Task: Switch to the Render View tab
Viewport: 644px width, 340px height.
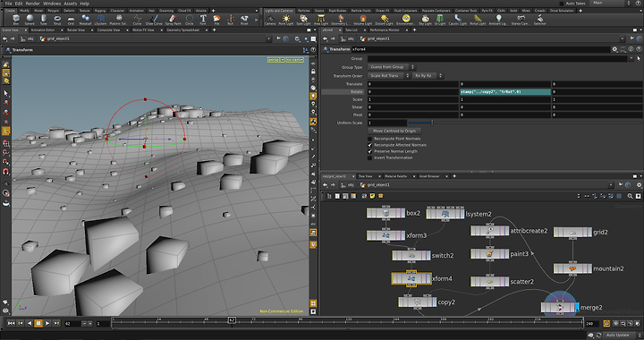Action: pos(76,30)
